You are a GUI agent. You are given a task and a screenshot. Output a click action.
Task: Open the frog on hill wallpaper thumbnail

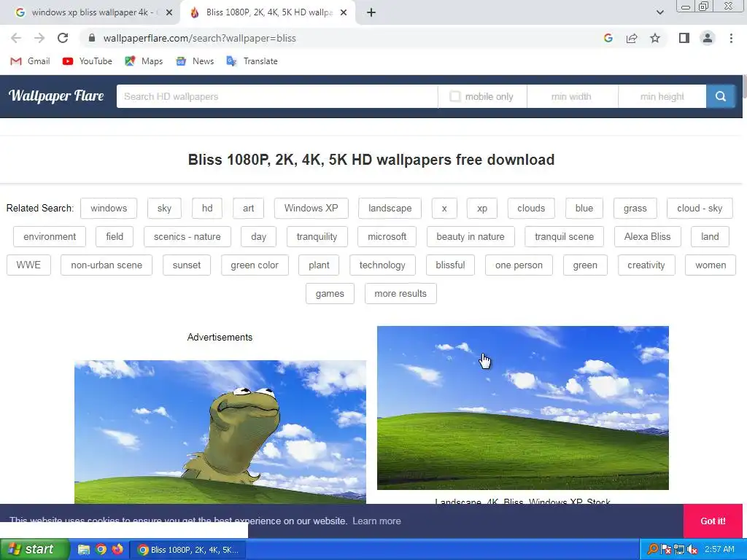point(220,432)
